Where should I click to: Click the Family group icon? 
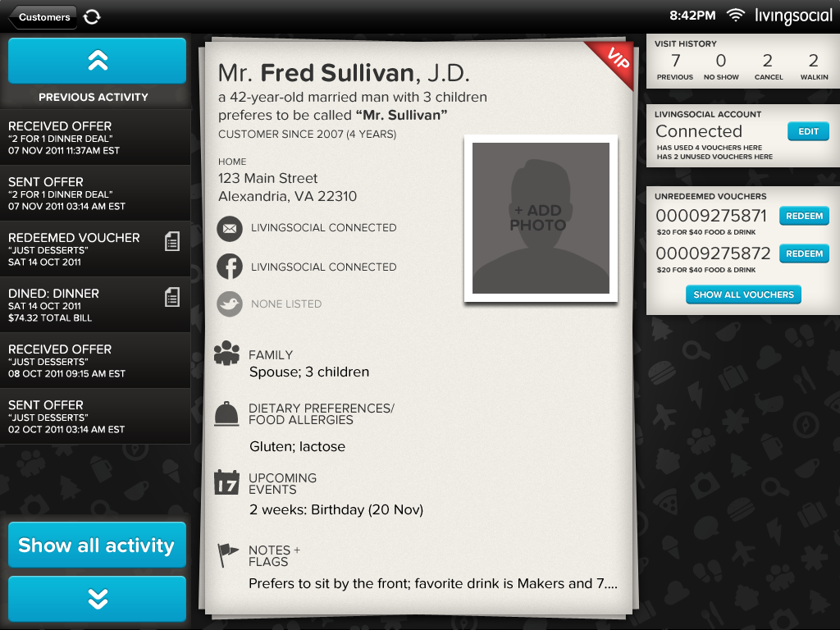[x=226, y=353]
